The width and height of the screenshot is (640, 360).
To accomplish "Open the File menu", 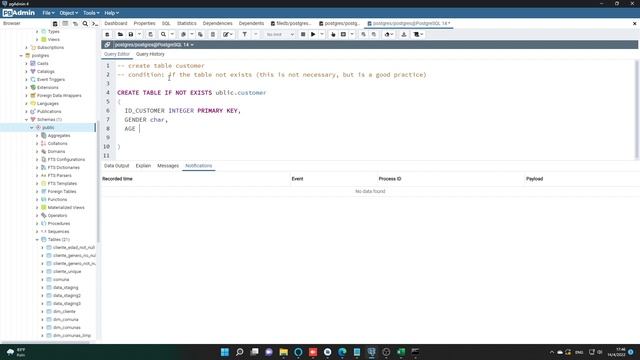I will (x=48, y=13).
